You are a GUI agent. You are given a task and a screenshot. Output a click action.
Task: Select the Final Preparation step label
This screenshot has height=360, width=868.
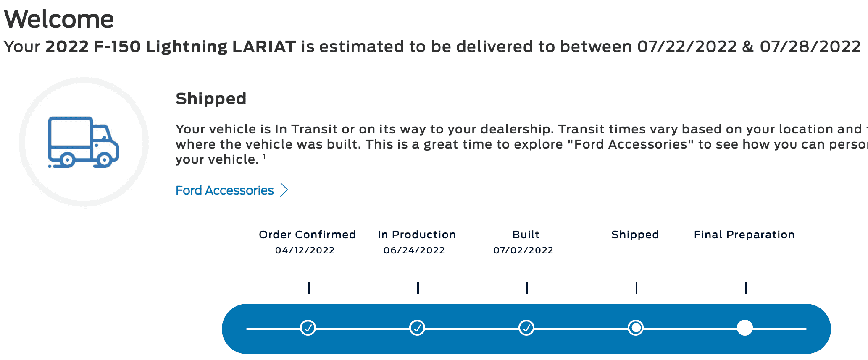coord(744,235)
